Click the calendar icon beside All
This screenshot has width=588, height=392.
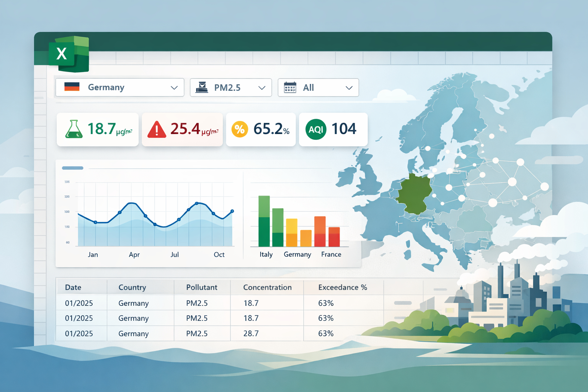pos(290,87)
